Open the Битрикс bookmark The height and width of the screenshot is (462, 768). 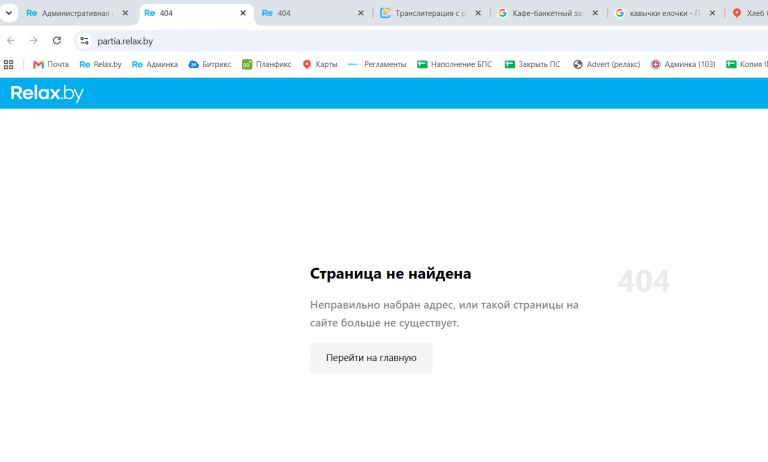[x=210, y=64]
